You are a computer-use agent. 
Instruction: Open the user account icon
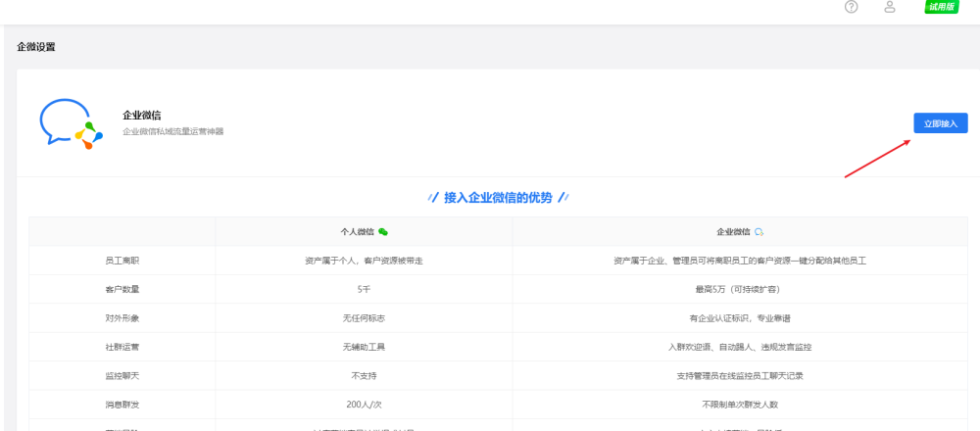[x=890, y=7]
